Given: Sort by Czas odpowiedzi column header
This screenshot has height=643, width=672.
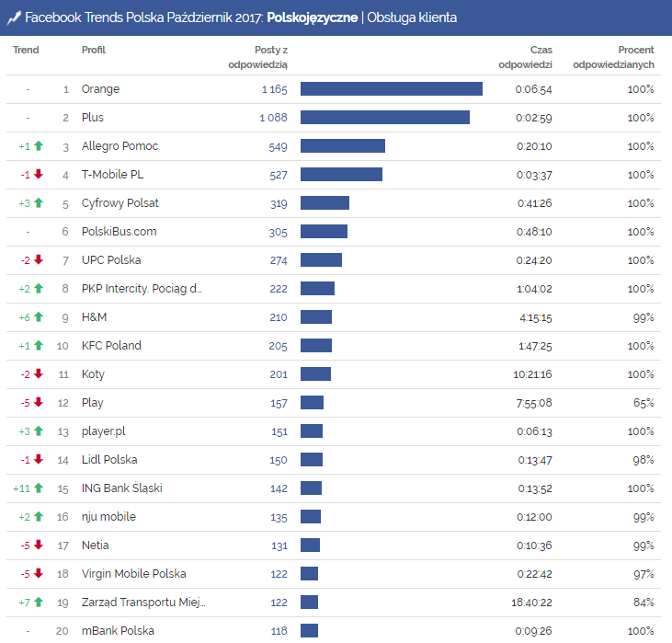Looking at the screenshot, I should pyautogui.click(x=525, y=57).
